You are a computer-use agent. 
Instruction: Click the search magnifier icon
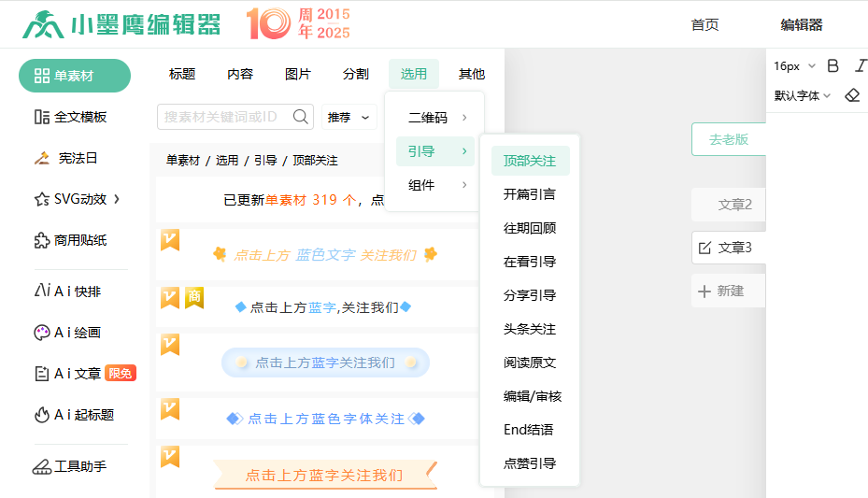(301, 117)
